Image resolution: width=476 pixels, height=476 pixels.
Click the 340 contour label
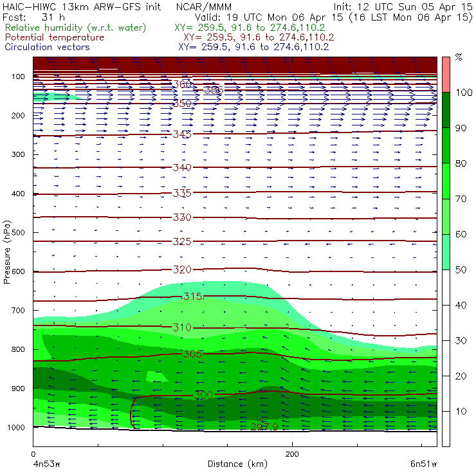coord(182,167)
